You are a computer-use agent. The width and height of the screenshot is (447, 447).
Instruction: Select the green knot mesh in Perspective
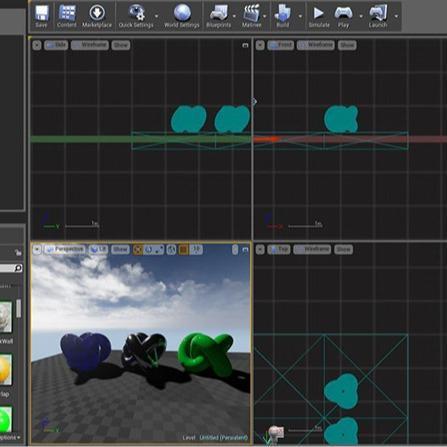point(205,354)
